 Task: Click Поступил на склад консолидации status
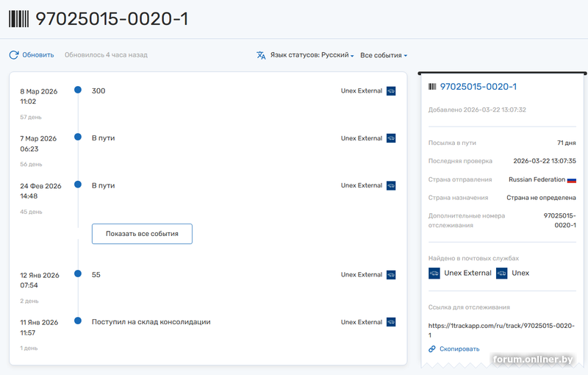point(151,322)
